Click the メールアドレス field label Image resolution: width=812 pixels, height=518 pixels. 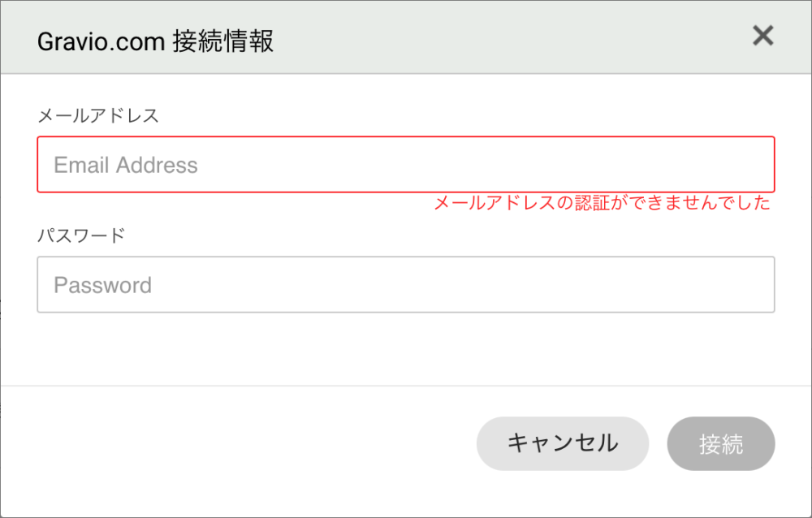[x=98, y=115]
